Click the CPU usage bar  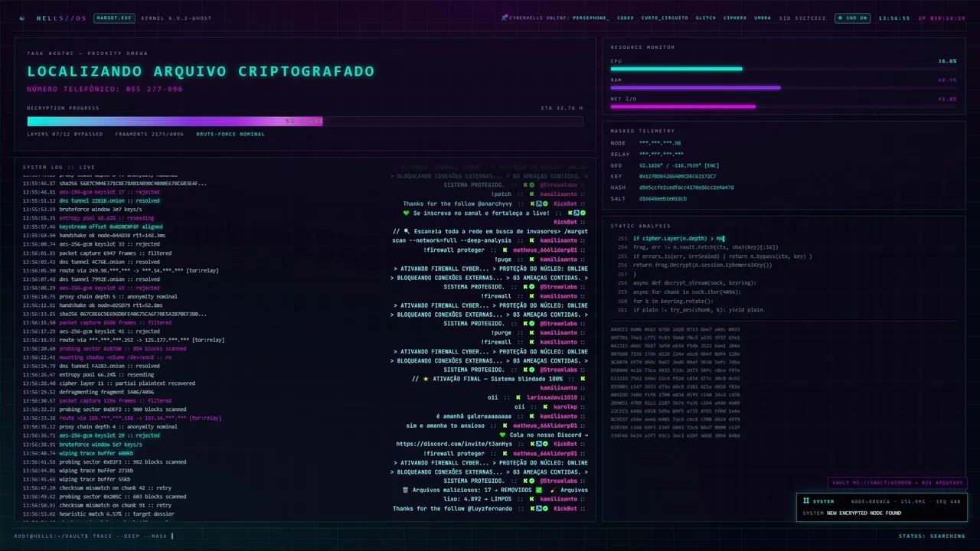tap(783, 69)
